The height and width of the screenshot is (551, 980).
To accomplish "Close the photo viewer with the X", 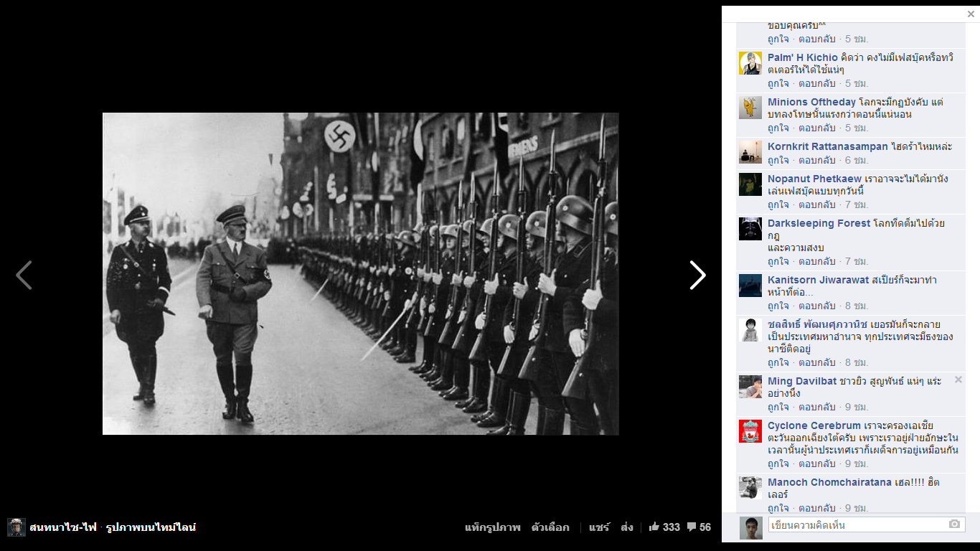I will tap(971, 14).
